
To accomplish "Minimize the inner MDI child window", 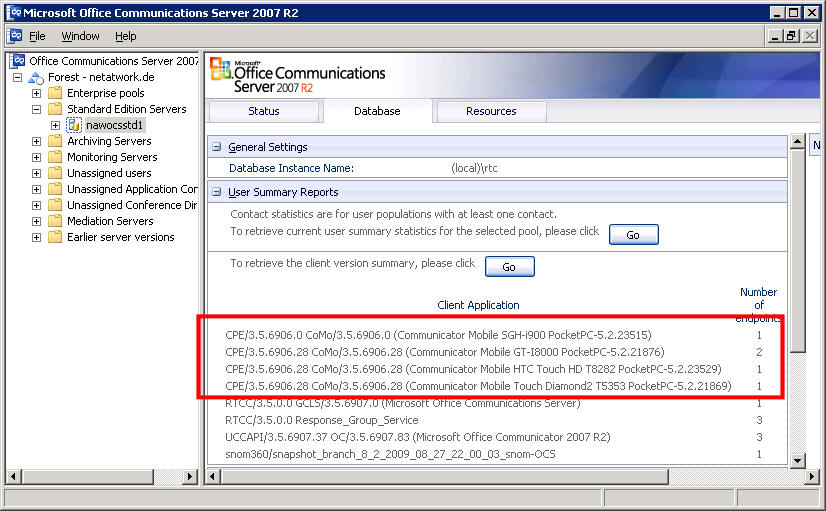I will (774, 36).
